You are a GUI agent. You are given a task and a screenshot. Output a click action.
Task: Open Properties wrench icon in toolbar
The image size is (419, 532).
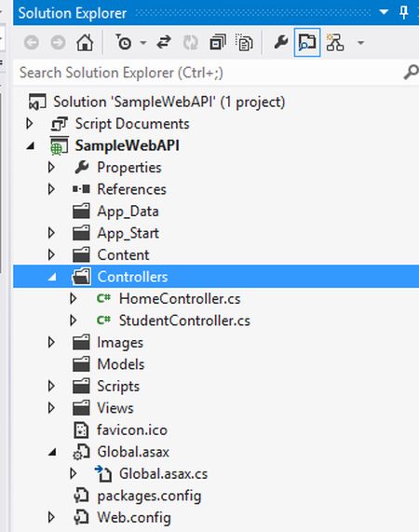coord(280,43)
